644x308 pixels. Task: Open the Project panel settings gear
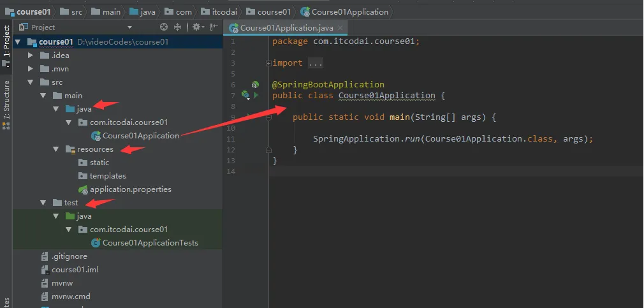pyautogui.click(x=198, y=27)
